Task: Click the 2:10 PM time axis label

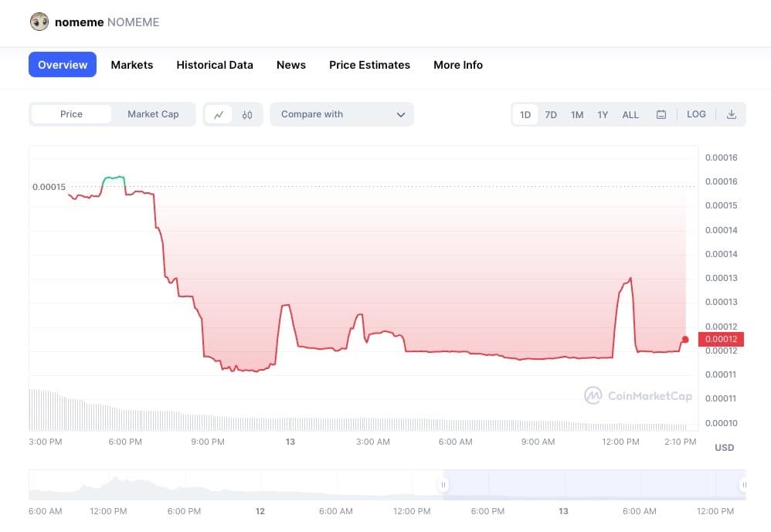Action: [x=680, y=442]
